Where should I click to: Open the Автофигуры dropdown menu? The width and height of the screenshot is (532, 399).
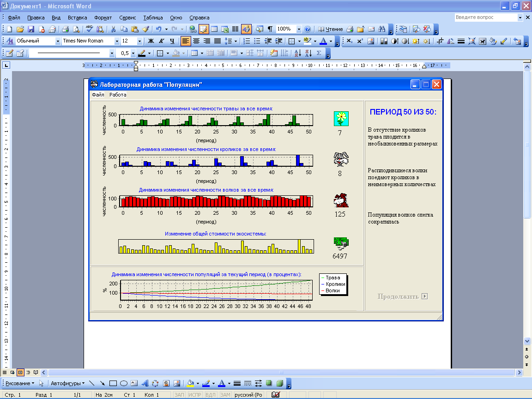tap(67, 383)
